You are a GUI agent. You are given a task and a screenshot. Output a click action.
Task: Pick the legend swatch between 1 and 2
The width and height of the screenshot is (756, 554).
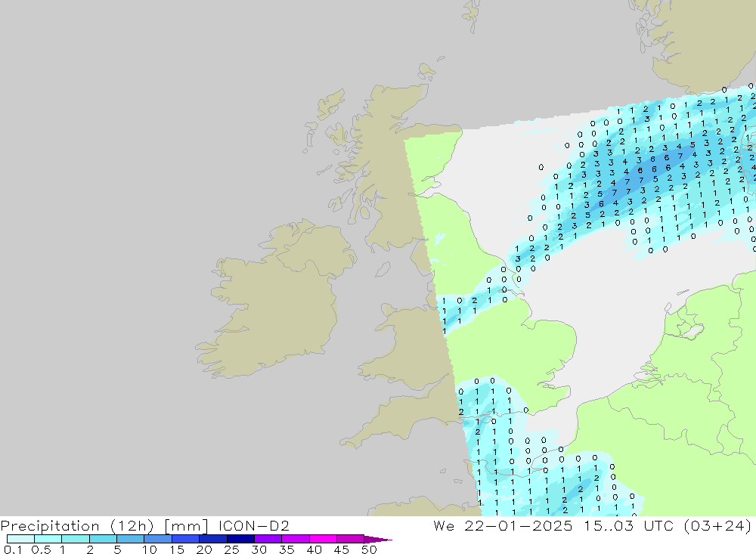pos(75,539)
